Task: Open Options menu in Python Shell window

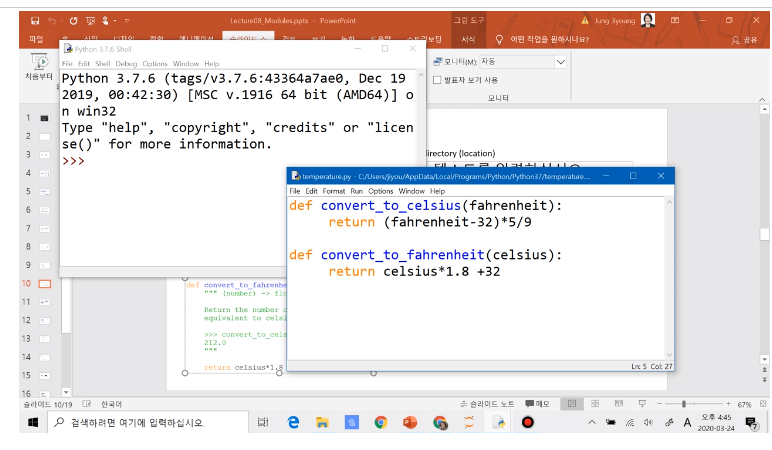Action: (155, 64)
